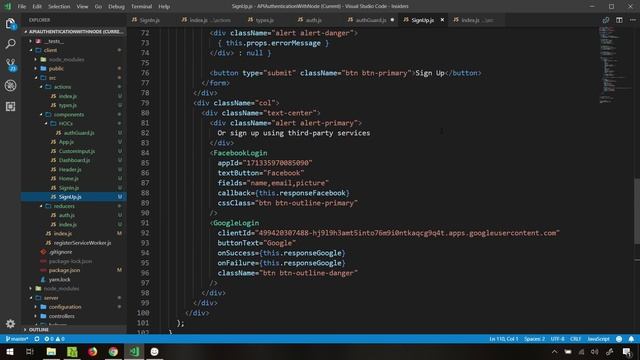Expand the controllers folder
This screenshot has height=360, width=640.
pyautogui.click(x=36, y=316)
